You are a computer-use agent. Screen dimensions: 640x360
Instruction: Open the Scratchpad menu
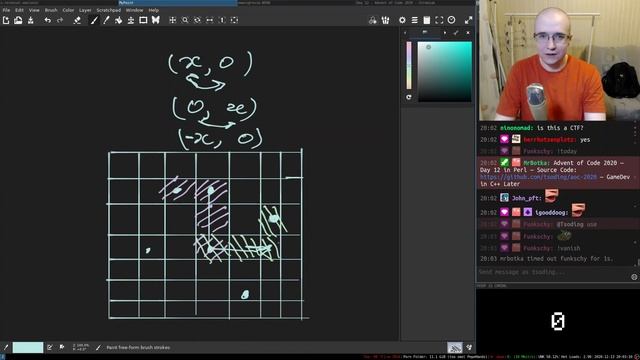109,10
